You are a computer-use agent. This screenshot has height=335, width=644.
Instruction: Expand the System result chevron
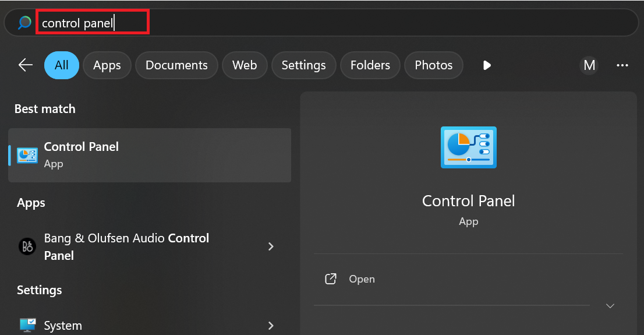pos(271,325)
